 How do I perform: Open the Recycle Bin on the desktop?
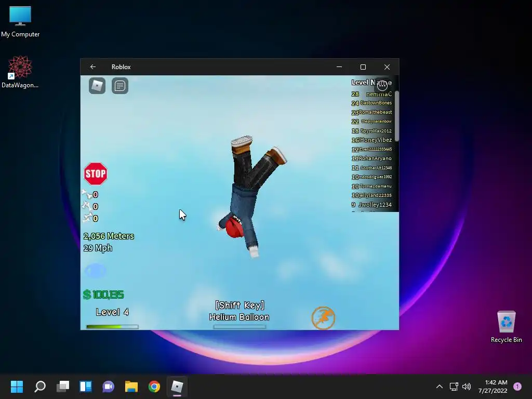point(506,327)
